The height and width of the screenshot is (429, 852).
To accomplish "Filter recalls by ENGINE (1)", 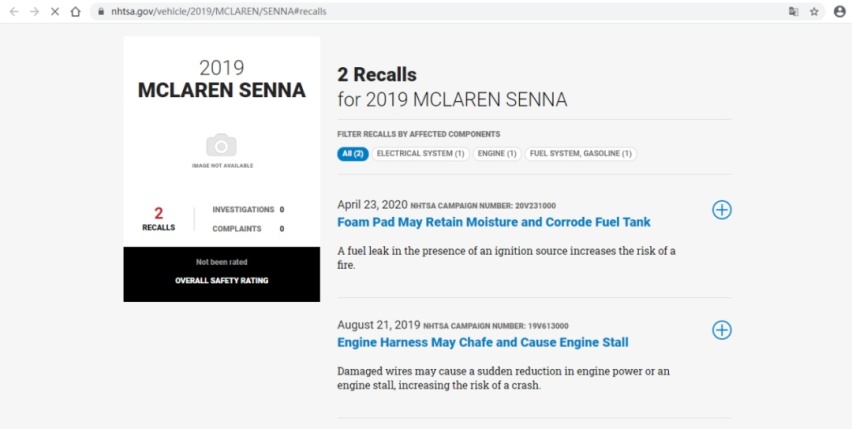I will pos(497,154).
